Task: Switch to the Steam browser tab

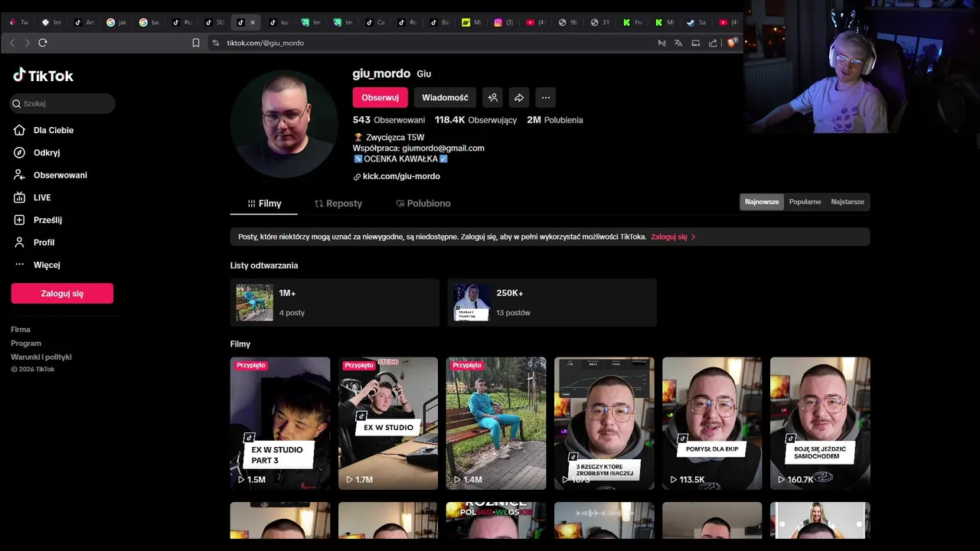Action: [x=696, y=22]
